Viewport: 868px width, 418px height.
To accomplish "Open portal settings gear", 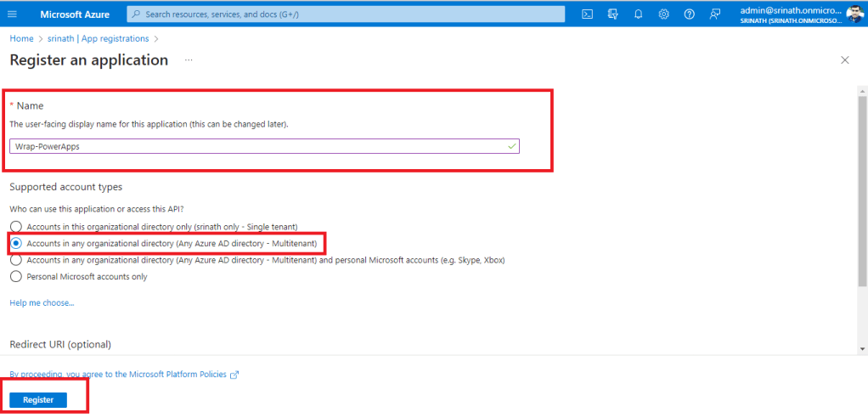I will click(663, 14).
